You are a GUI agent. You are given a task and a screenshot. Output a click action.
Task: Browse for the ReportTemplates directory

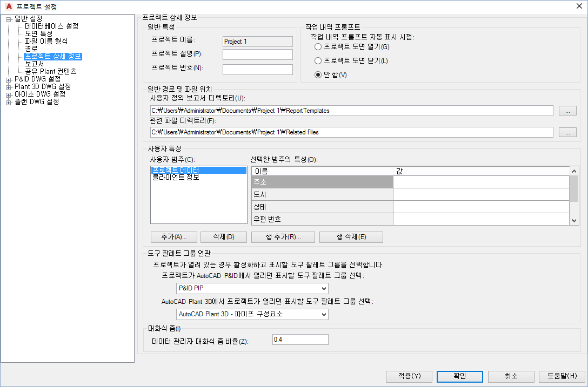[x=567, y=111]
